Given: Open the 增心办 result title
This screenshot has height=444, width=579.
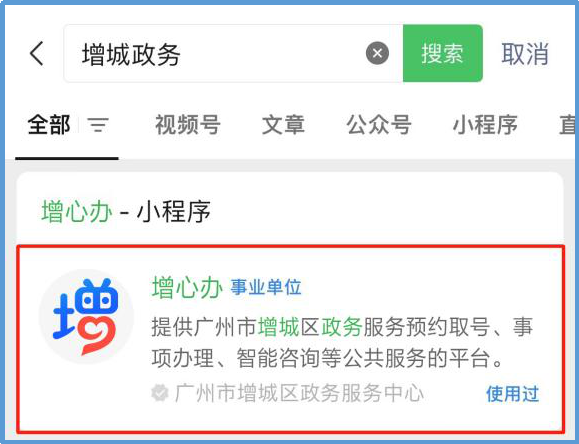Looking at the screenshot, I should click(x=188, y=287).
